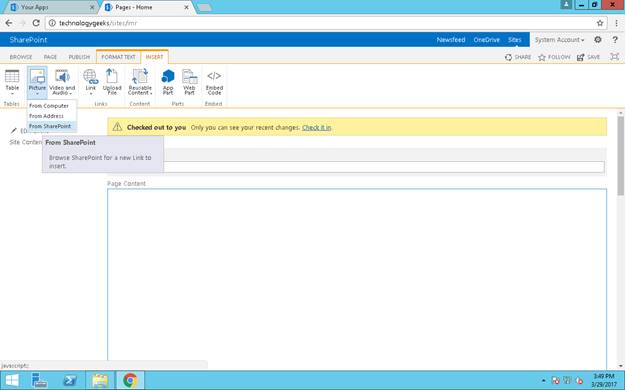Click the forward navigation arrow
Screen dimensions: 625x390
coord(22,23)
